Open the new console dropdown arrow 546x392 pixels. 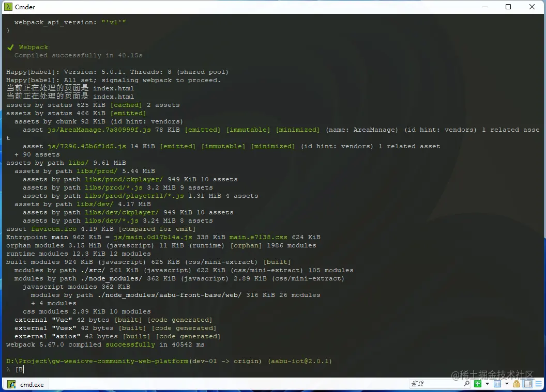487,384
